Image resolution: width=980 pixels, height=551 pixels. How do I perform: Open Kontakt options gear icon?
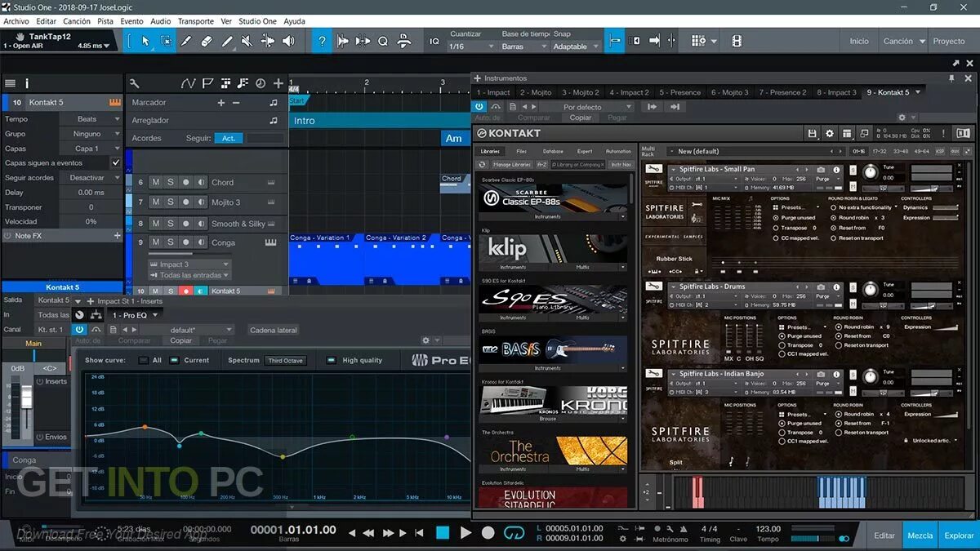pos(830,133)
